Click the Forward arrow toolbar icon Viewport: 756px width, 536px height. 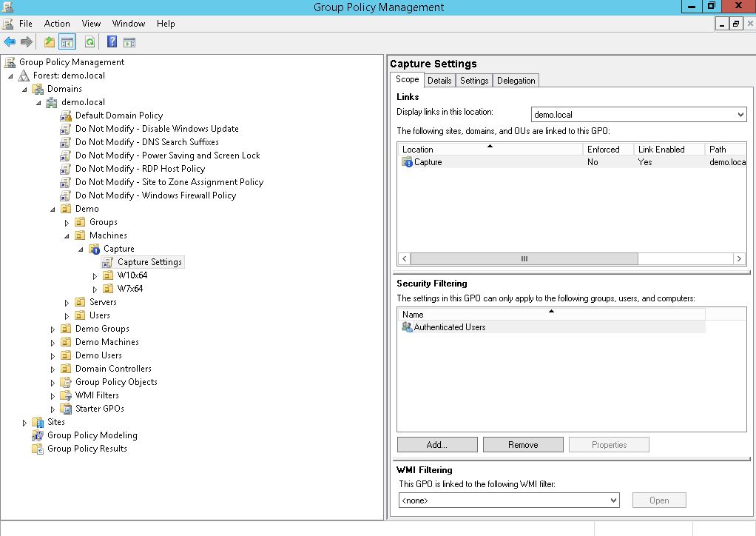(x=27, y=42)
